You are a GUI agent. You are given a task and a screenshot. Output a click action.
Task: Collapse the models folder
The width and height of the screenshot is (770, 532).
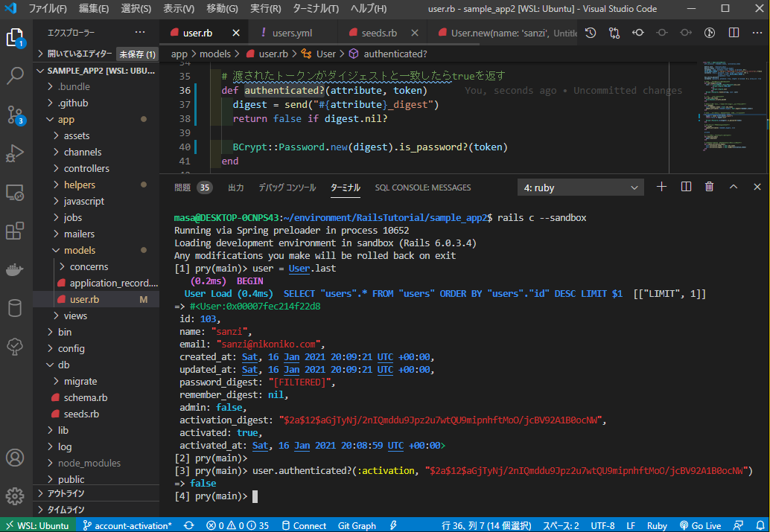coord(79,250)
